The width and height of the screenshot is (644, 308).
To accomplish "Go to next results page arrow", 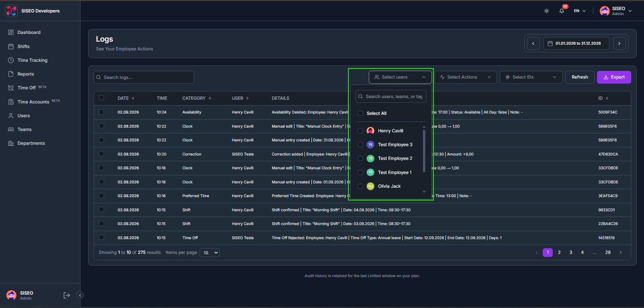I will 621,252.
